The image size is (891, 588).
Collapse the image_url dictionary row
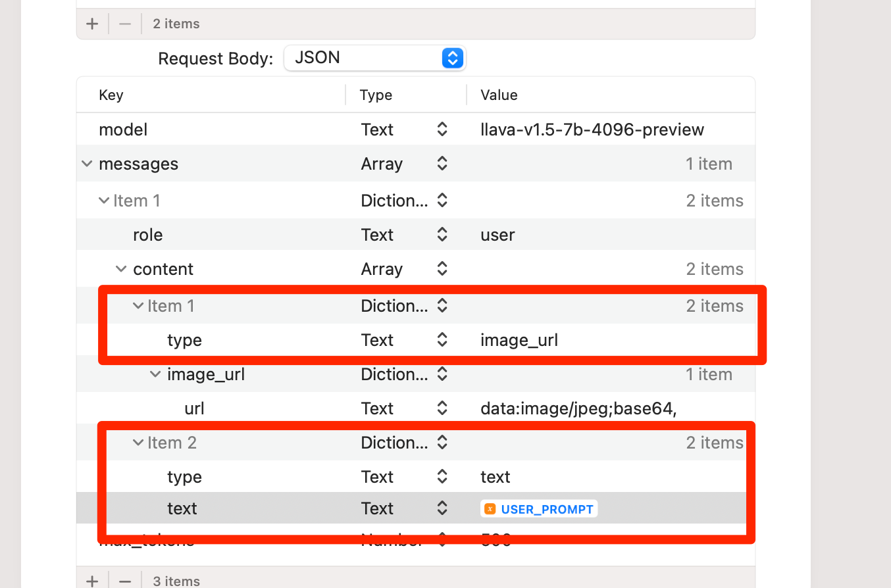[155, 374]
